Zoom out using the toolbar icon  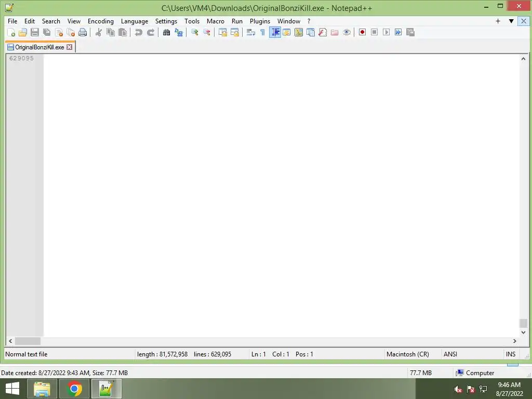(x=206, y=32)
